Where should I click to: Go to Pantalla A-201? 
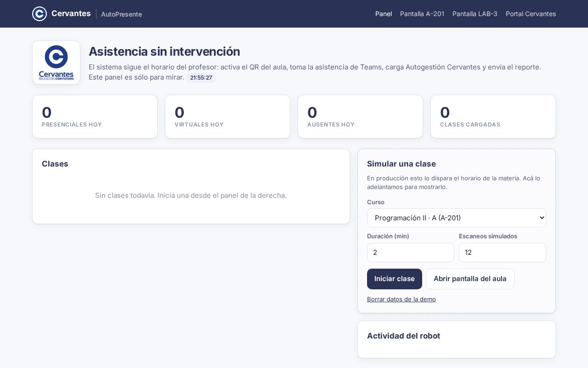click(422, 14)
